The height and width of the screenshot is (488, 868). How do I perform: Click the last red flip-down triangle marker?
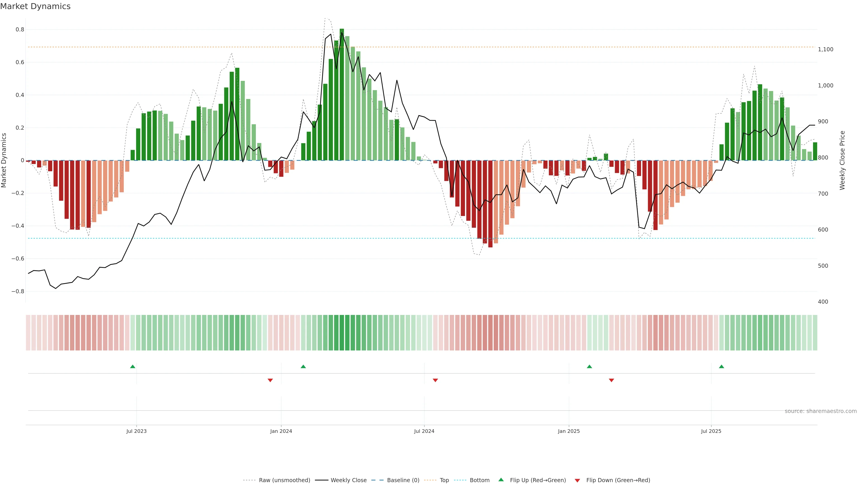pos(612,380)
